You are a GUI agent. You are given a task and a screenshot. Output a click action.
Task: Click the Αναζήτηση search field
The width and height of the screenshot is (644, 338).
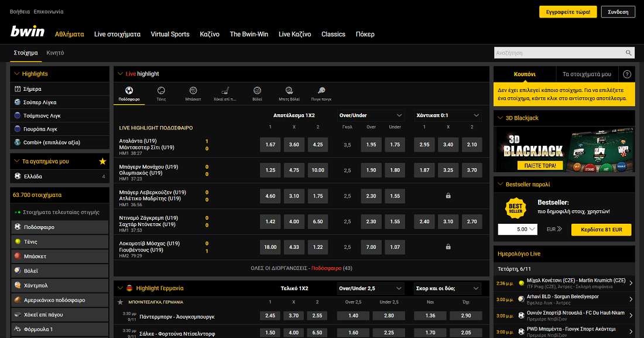coord(559,53)
